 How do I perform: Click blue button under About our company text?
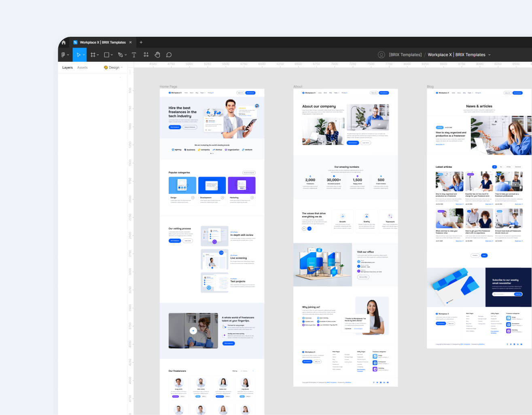(x=353, y=143)
